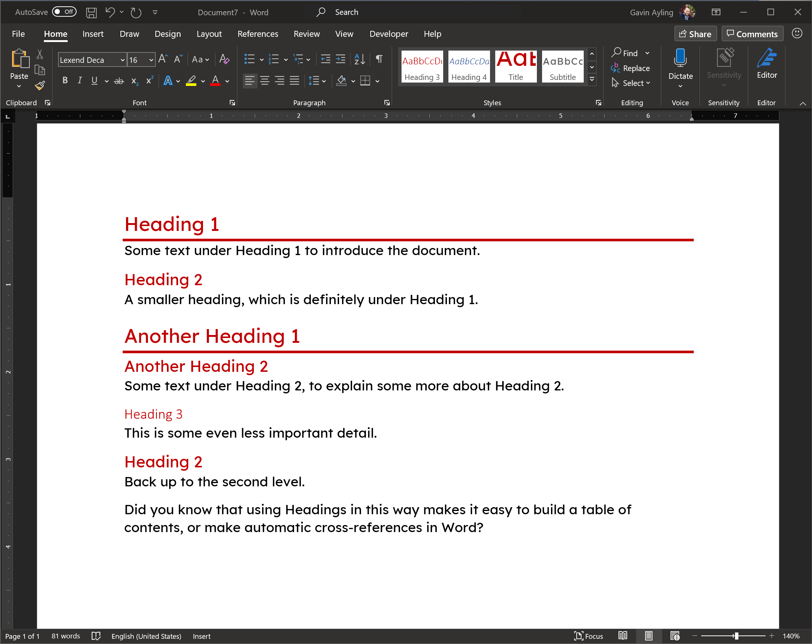Open the font size dropdown
Image resolution: width=812 pixels, height=644 pixels.
click(151, 60)
